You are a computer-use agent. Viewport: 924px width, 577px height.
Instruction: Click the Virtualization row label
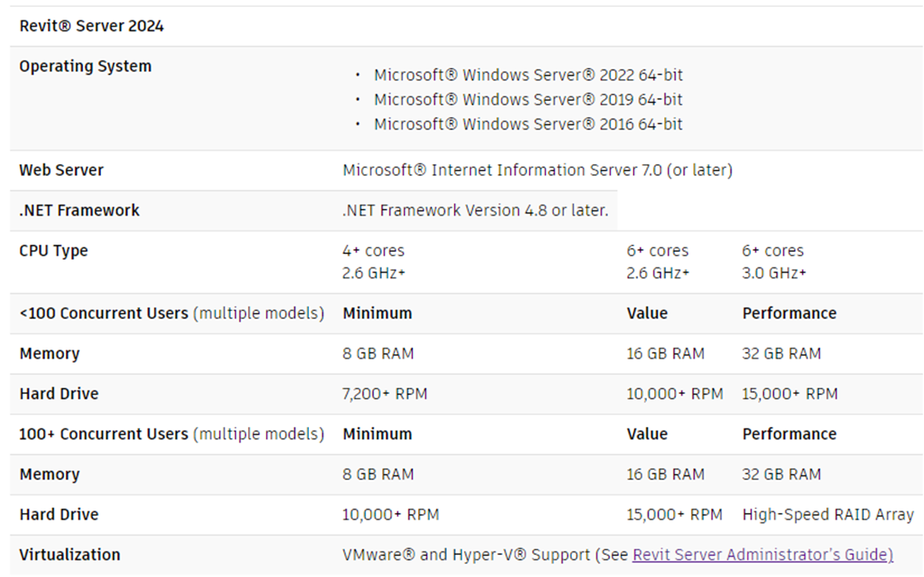(x=70, y=554)
